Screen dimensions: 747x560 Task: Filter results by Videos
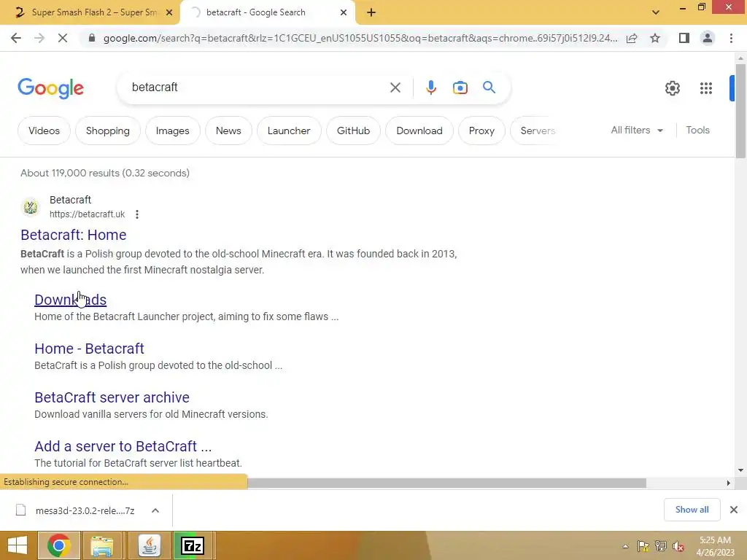pyautogui.click(x=44, y=131)
